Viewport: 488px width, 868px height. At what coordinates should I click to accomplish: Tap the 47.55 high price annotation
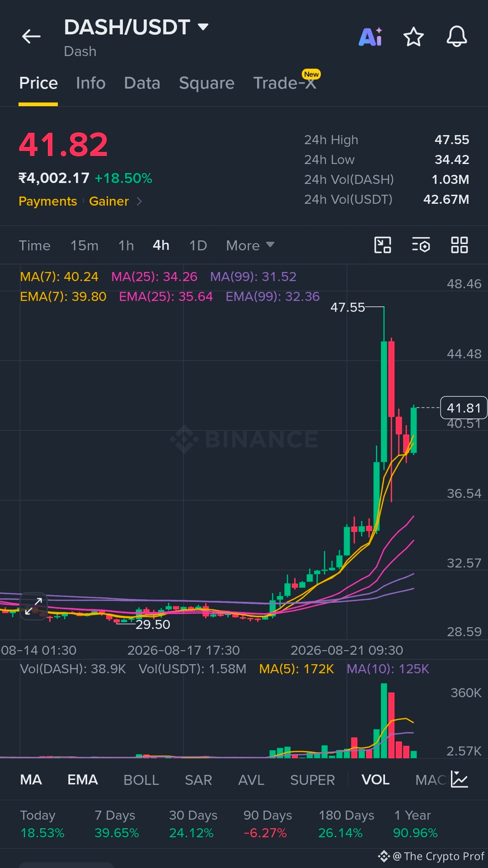pos(347,307)
